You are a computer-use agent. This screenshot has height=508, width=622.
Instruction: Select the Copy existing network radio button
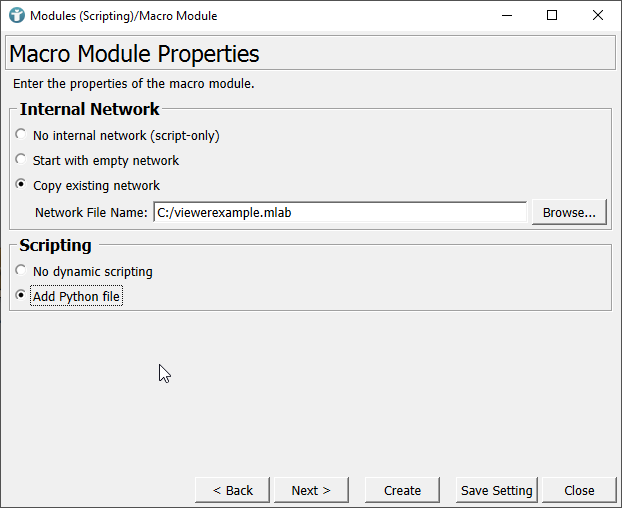[x=21, y=185]
